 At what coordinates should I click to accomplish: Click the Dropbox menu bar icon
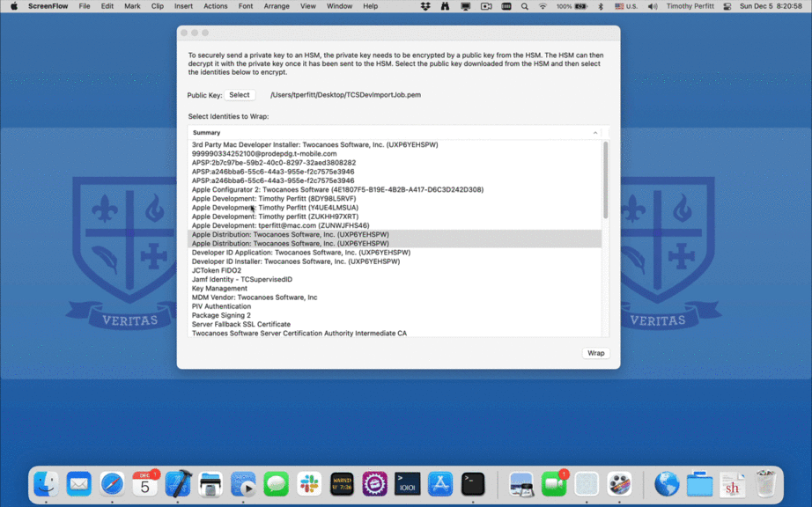coord(425,6)
